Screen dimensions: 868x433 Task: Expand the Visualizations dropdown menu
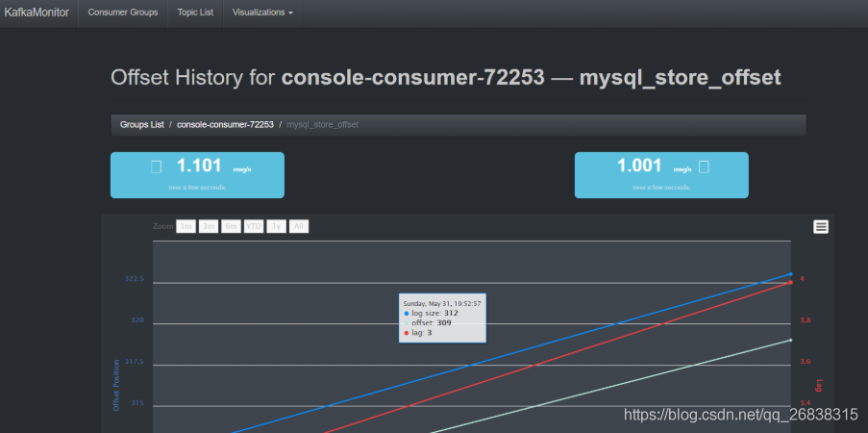(263, 13)
